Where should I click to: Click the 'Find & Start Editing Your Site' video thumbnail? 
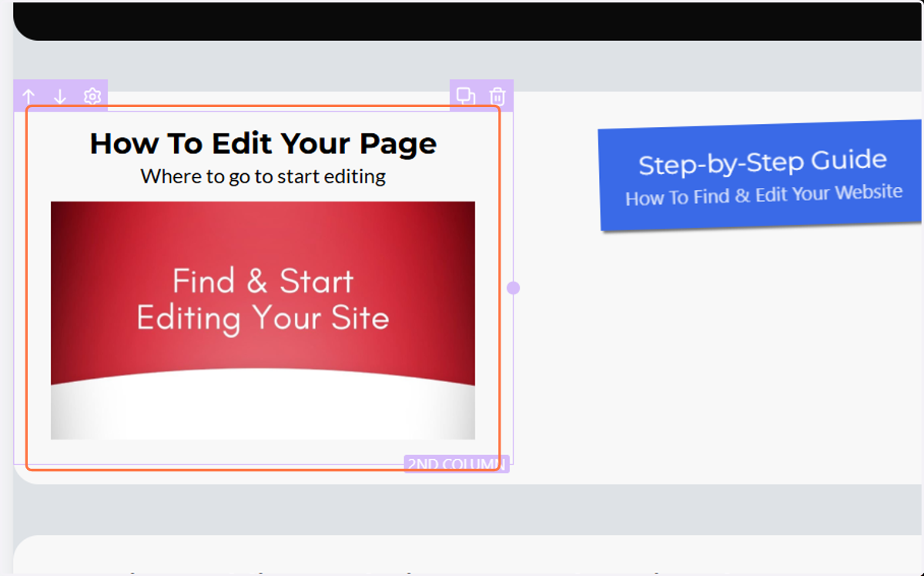tap(263, 320)
